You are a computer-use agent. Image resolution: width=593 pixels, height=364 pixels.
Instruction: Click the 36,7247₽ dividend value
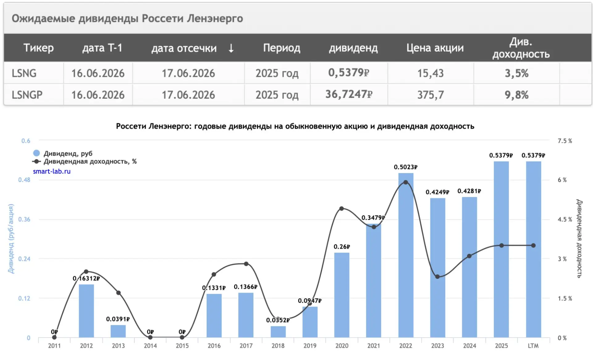click(x=349, y=94)
